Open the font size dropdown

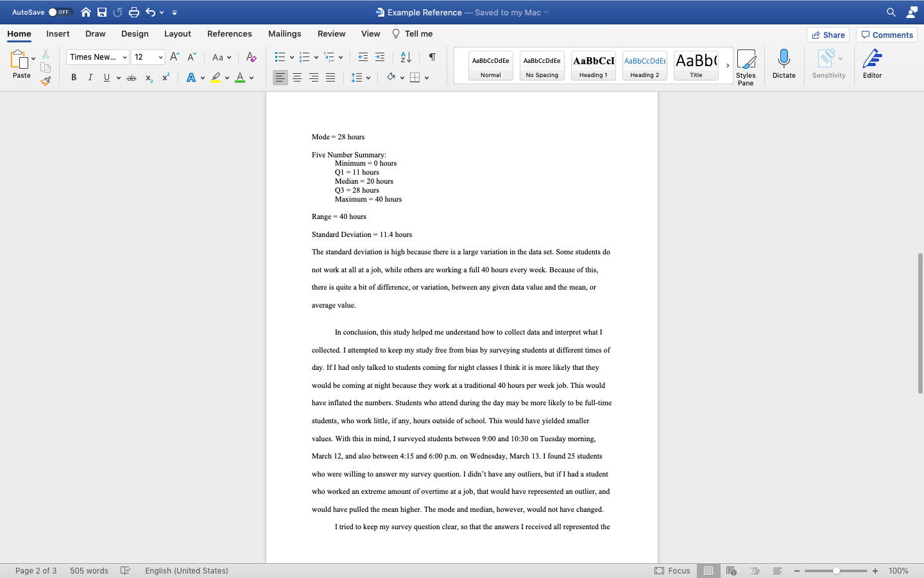coord(160,57)
